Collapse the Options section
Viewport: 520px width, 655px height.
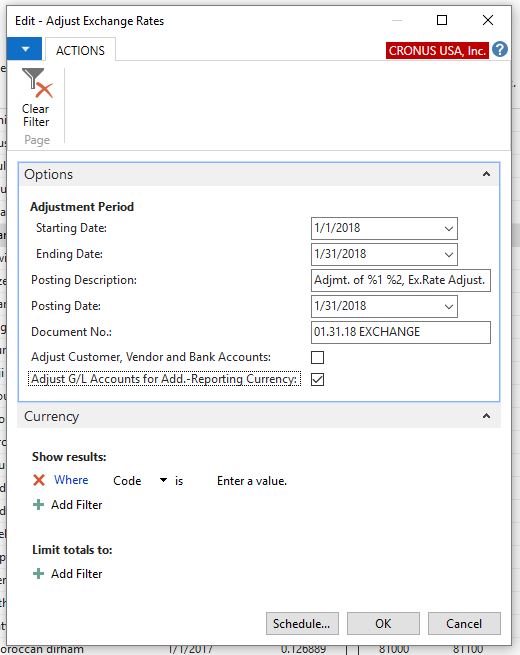486,174
